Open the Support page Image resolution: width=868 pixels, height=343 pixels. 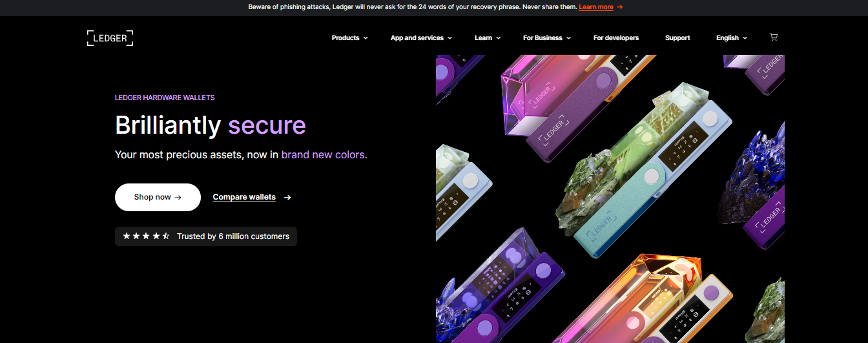click(x=677, y=38)
